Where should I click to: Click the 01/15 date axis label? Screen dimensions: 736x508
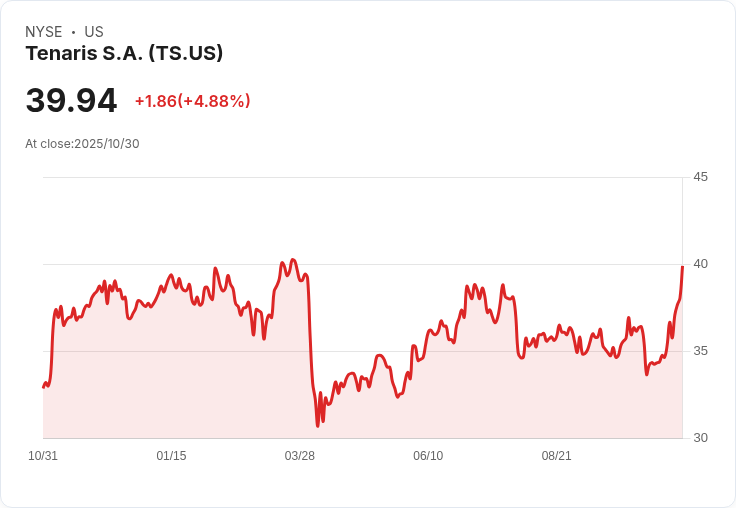pos(171,456)
